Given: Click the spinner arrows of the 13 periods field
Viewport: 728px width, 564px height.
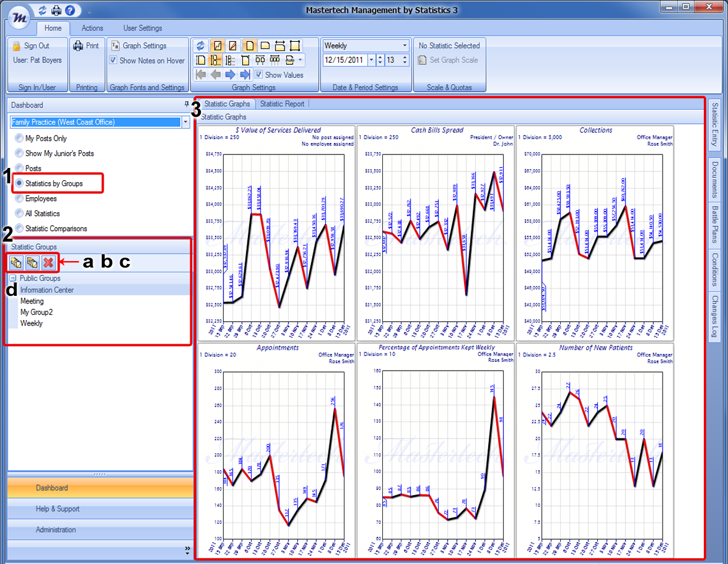Looking at the screenshot, I should (x=405, y=60).
